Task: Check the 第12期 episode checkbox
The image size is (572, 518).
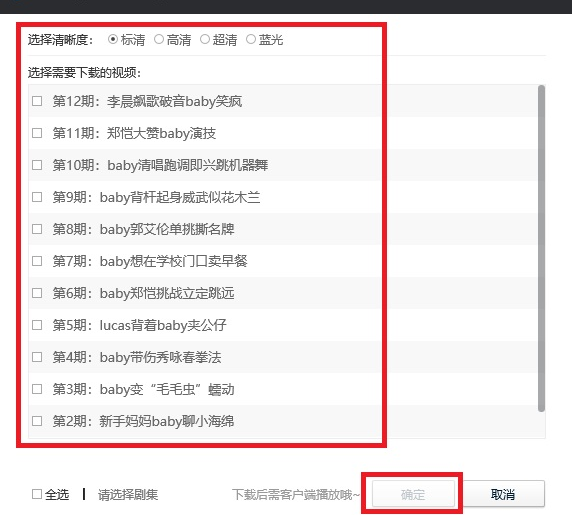Action: coord(37,101)
